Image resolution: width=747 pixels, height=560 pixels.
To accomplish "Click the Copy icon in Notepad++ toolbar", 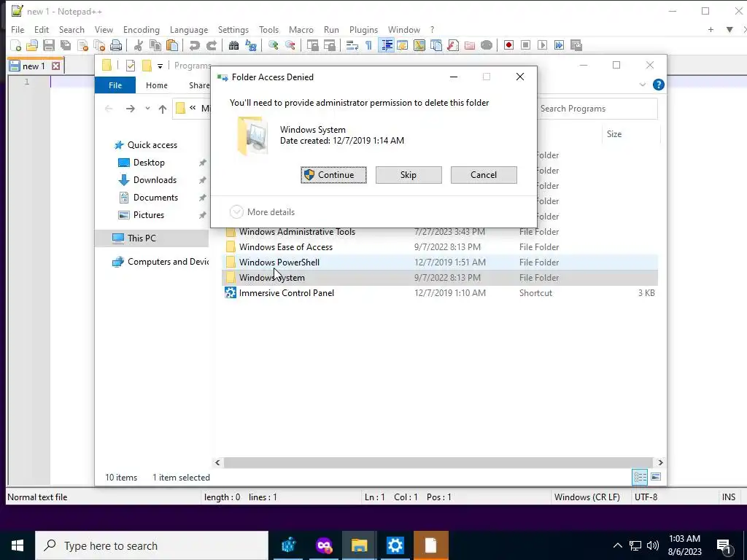I will click(x=155, y=45).
